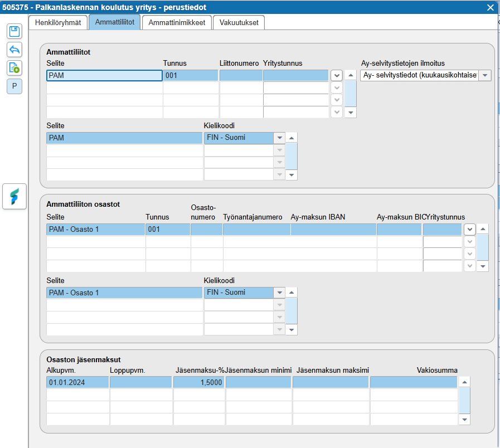500x448 pixels.
Task: Click Työnantajanumero field of PAM - Osasto 1
Action: [257, 229]
